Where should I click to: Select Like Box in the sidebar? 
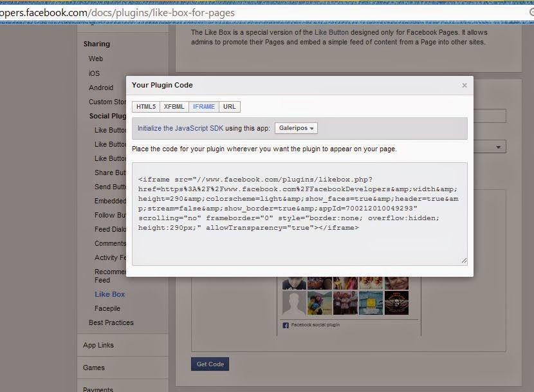coord(109,294)
